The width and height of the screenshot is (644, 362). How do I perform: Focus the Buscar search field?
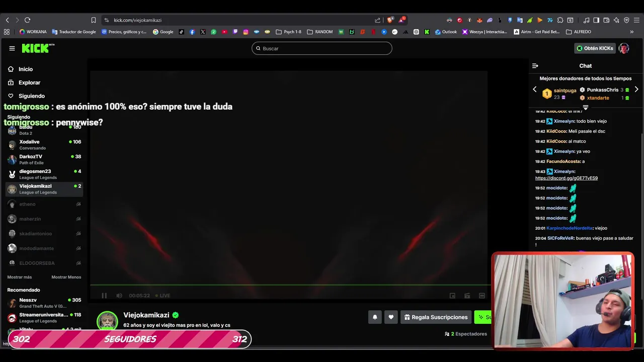322,48
